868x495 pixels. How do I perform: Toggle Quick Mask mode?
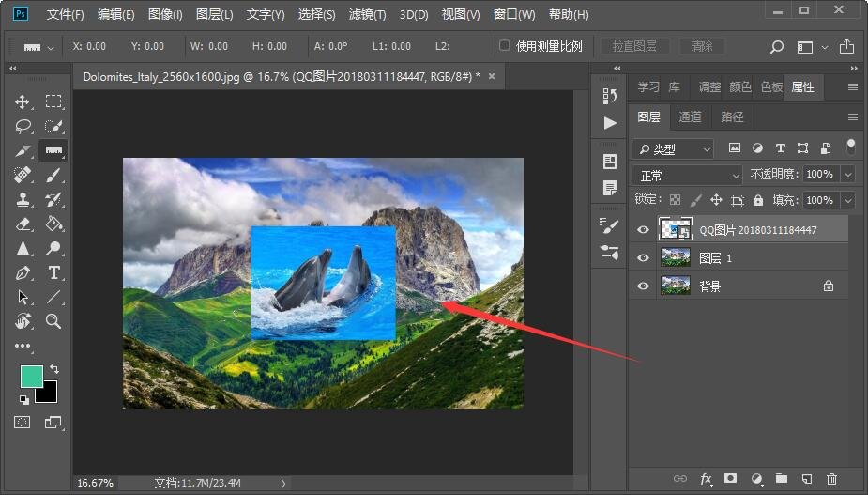click(23, 423)
